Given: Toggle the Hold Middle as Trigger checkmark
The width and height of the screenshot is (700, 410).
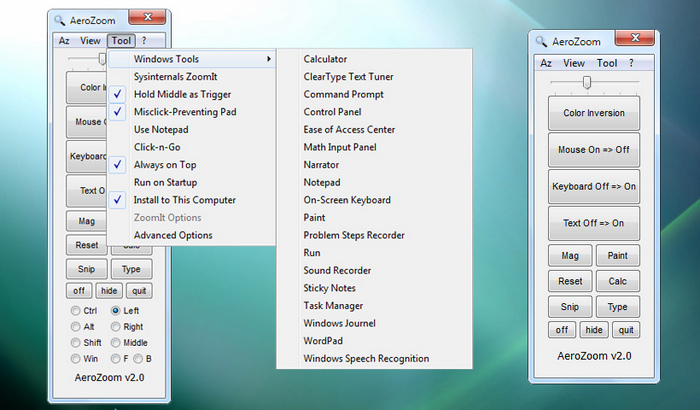Looking at the screenshot, I should 117,94.
